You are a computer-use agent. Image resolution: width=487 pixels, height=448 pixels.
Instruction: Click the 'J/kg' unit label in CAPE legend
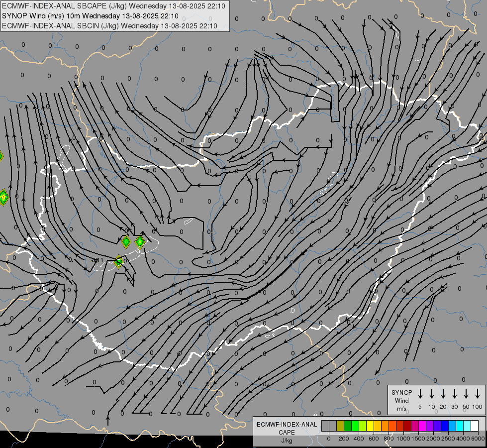coord(287,441)
